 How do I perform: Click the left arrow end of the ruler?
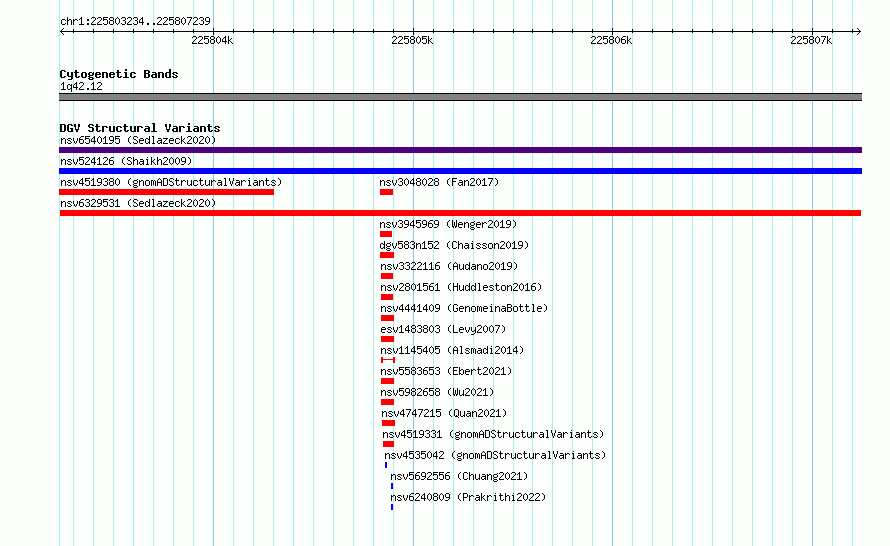pyautogui.click(x=62, y=31)
